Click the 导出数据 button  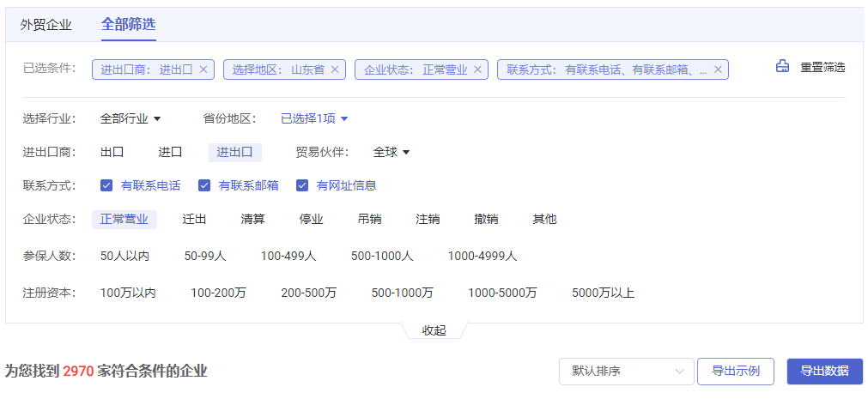point(824,372)
